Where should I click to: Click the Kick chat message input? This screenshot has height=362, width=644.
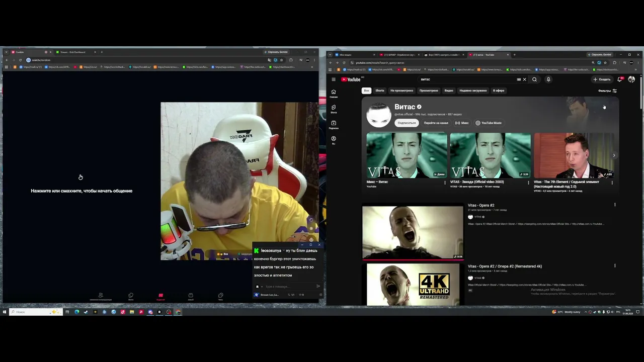coord(288,287)
